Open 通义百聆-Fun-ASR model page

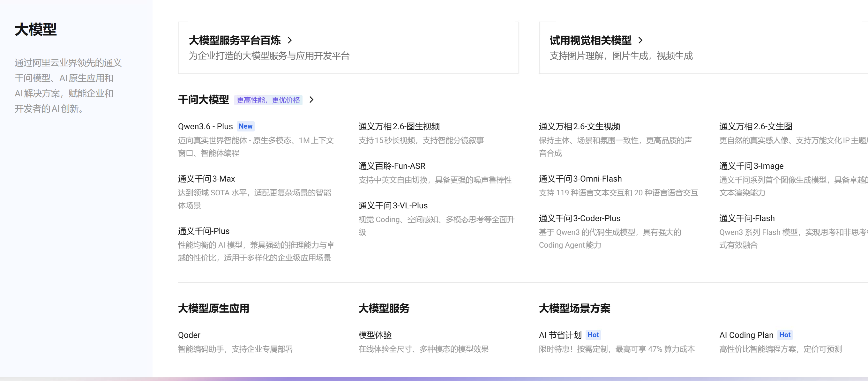(x=392, y=166)
